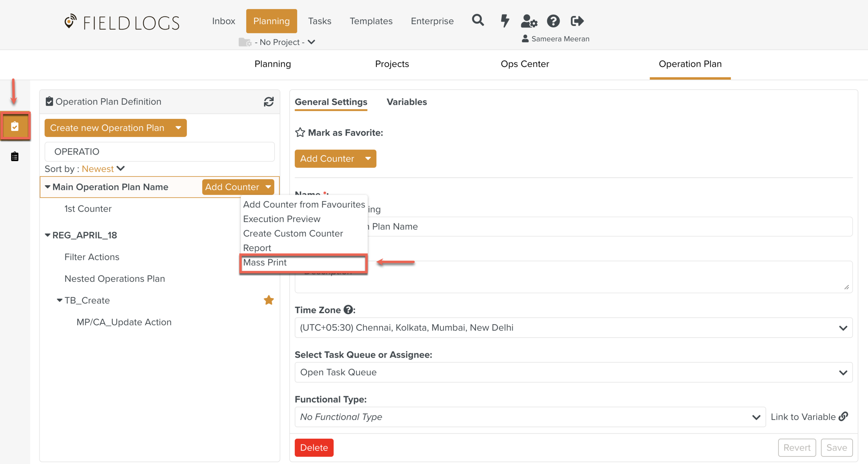
Task: Click the Time Zone help icon
Action: coord(348,310)
